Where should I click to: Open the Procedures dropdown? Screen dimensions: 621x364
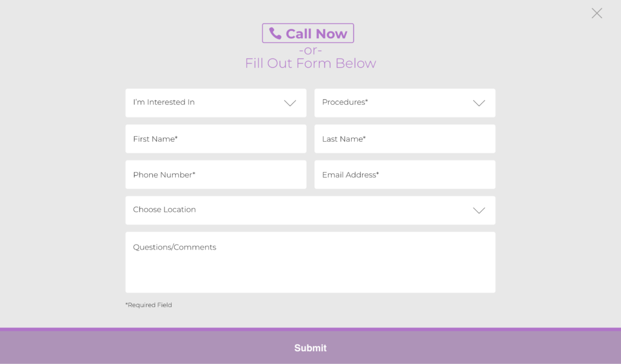(x=394, y=103)
